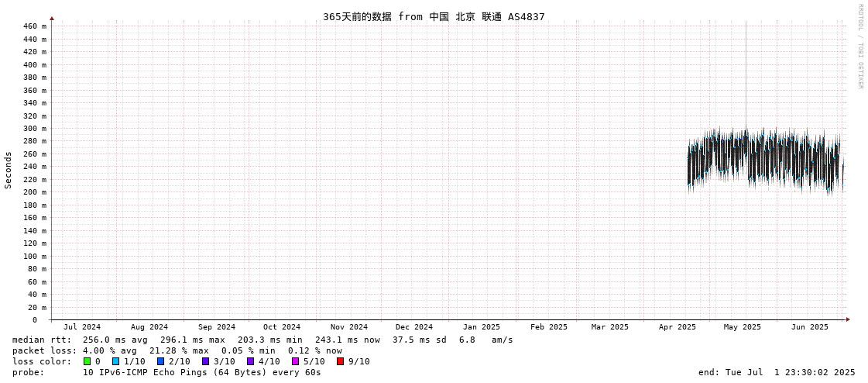This screenshot has height=383, width=868.
Task: Click the vertical Seconds axis label
Action: (9, 170)
